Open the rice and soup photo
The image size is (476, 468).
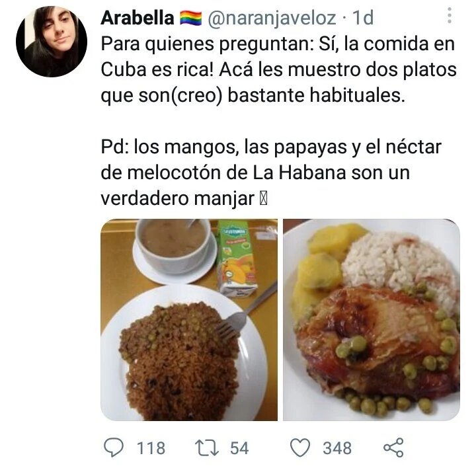pos(189,319)
